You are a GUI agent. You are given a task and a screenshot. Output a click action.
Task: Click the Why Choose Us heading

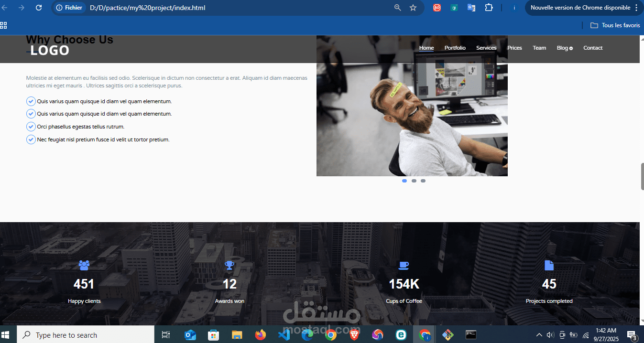[69, 40]
